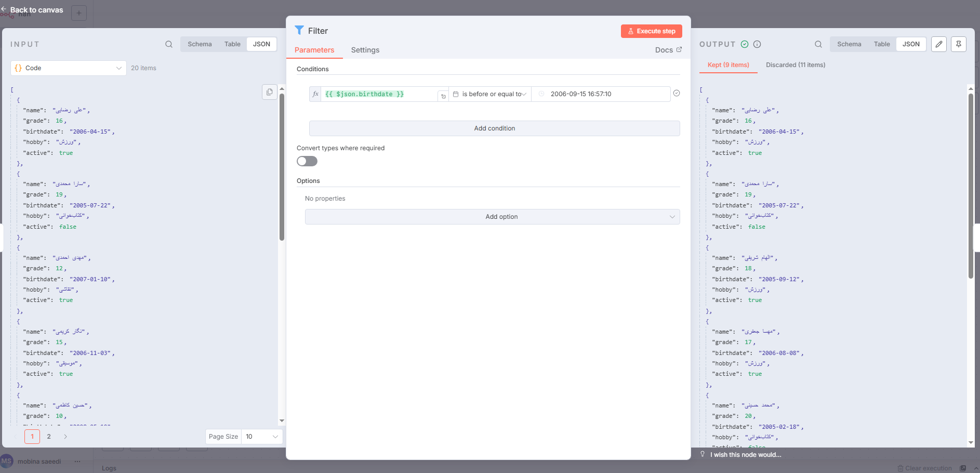Viewport: 980px width, 473px height.
Task: Click the Back to canvas arrow
Action: click(4, 9)
